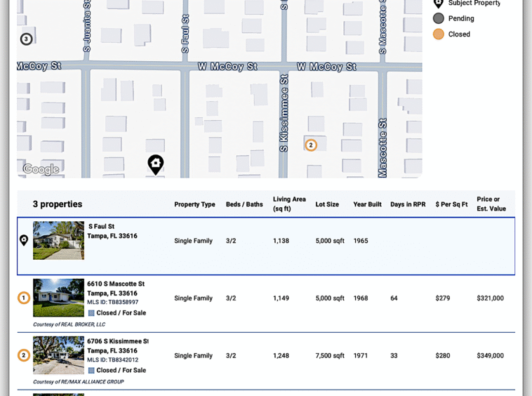Image resolution: width=532 pixels, height=396 pixels.
Task: Click the number 2 badge beside 6706 S Kissimmee
Action: click(x=24, y=355)
